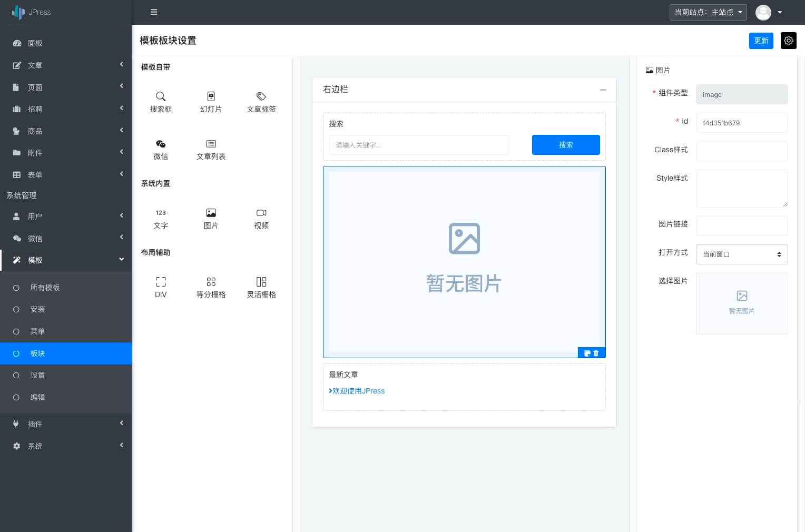Collapse the 模板 sidebar menu

tap(66, 260)
